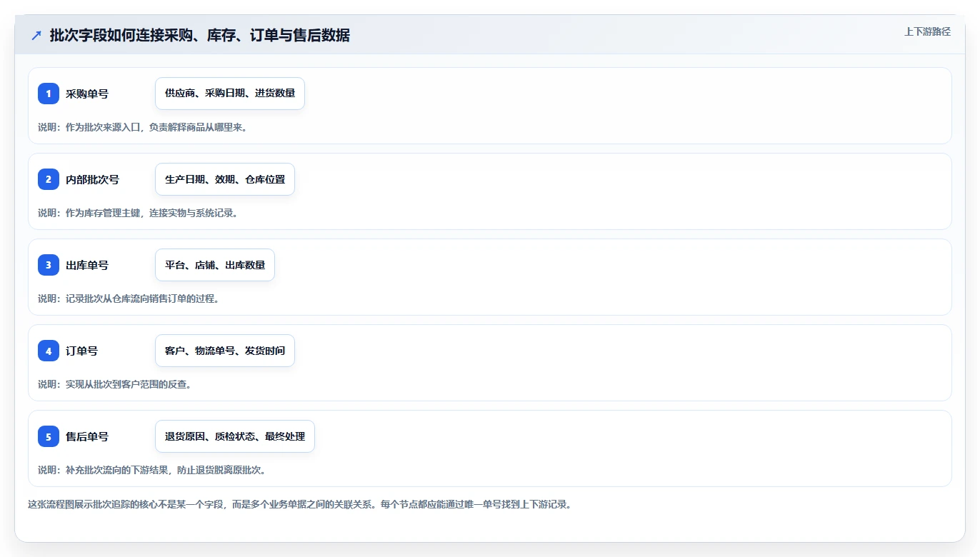Screen dimensions: 980x557
Task: Click step badge 4 for 订单号
Action: click(49, 351)
